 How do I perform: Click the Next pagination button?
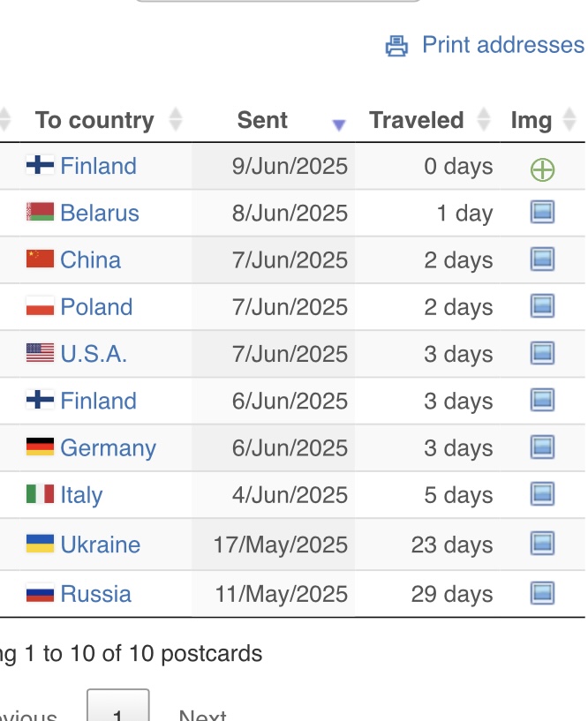pos(202,716)
